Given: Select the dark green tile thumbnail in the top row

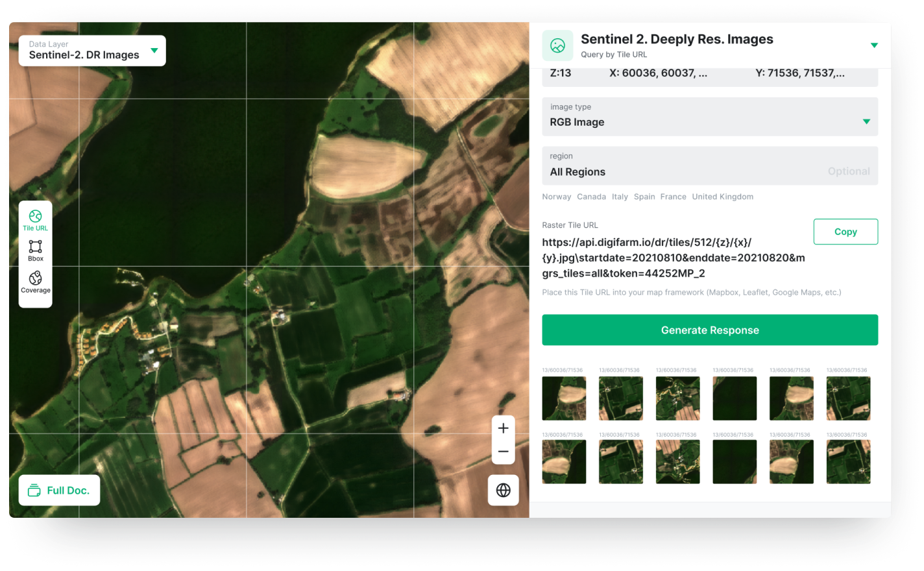Looking at the screenshot, I should click(735, 398).
